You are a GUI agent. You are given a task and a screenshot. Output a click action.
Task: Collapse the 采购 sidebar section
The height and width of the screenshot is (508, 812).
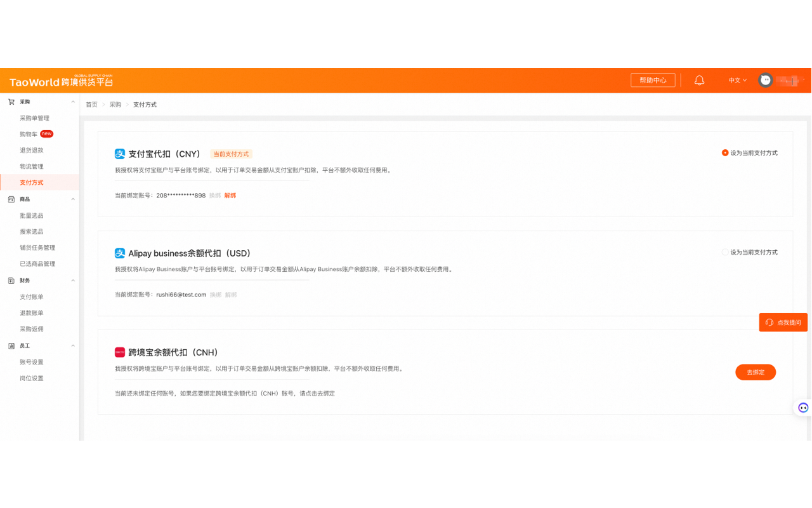tap(73, 102)
